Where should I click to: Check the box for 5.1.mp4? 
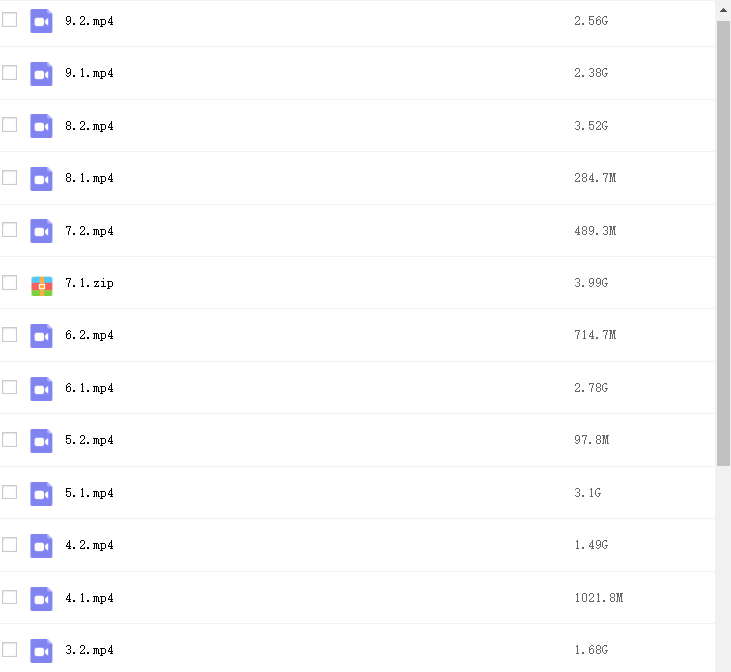[x=10, y=493]
